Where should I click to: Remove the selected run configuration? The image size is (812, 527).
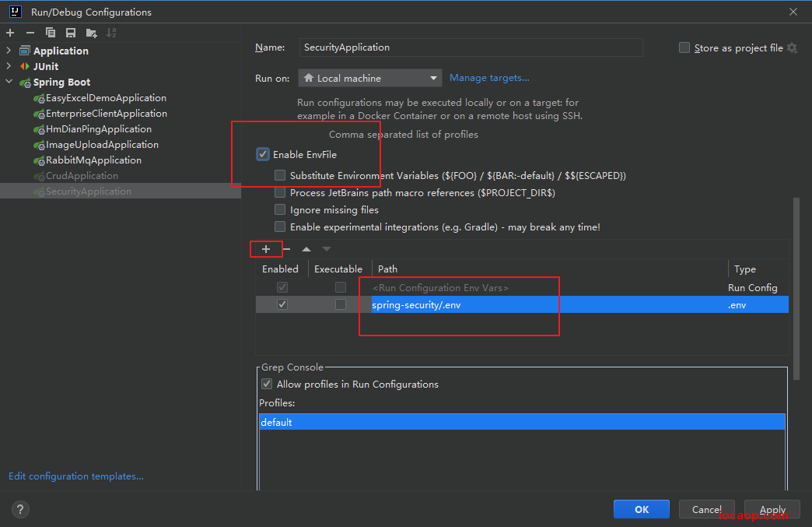tap(30, 33)
